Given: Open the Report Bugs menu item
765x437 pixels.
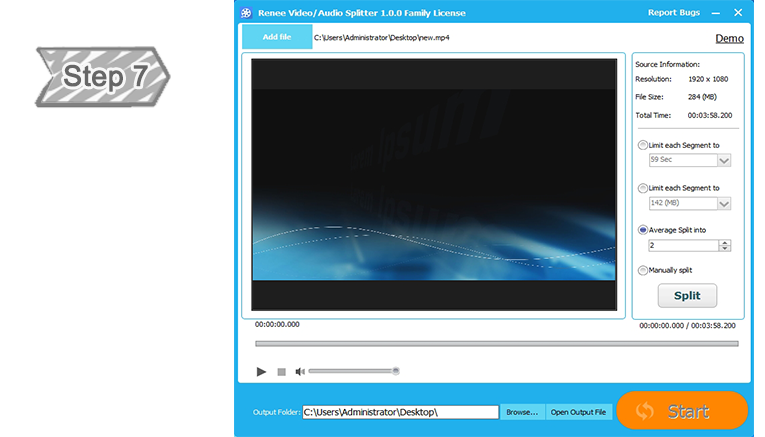Looking at the screenshot, I should [672, 13].
